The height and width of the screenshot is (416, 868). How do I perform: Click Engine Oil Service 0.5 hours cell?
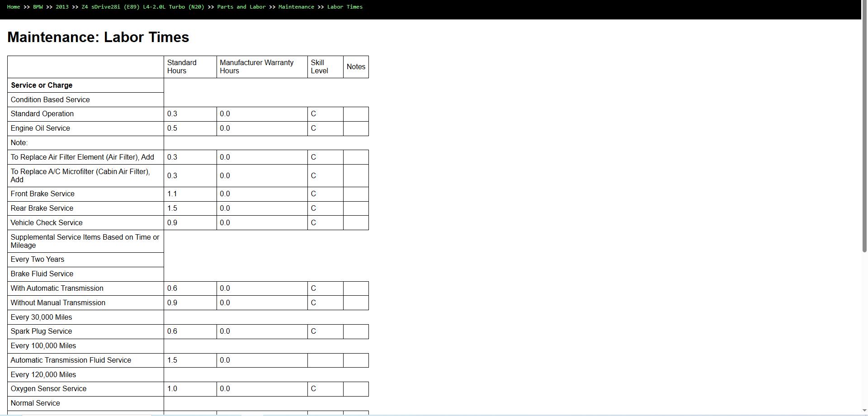190,128
